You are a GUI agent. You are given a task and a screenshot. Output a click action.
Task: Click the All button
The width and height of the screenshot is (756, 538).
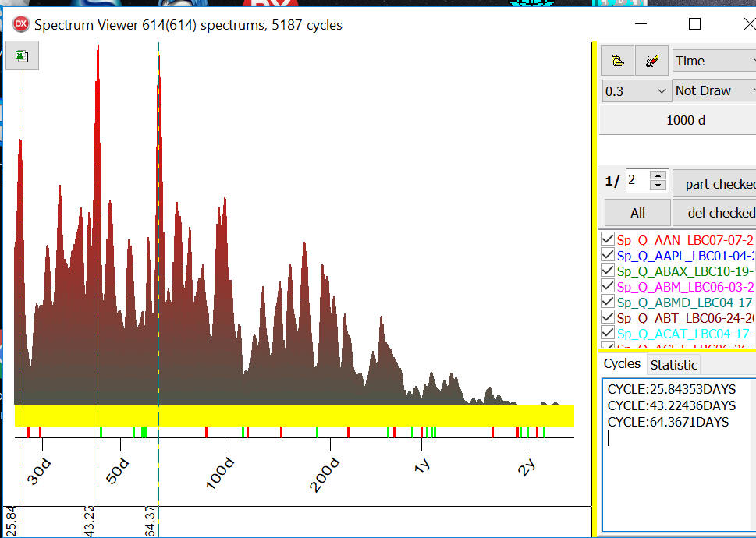(637, 213)
